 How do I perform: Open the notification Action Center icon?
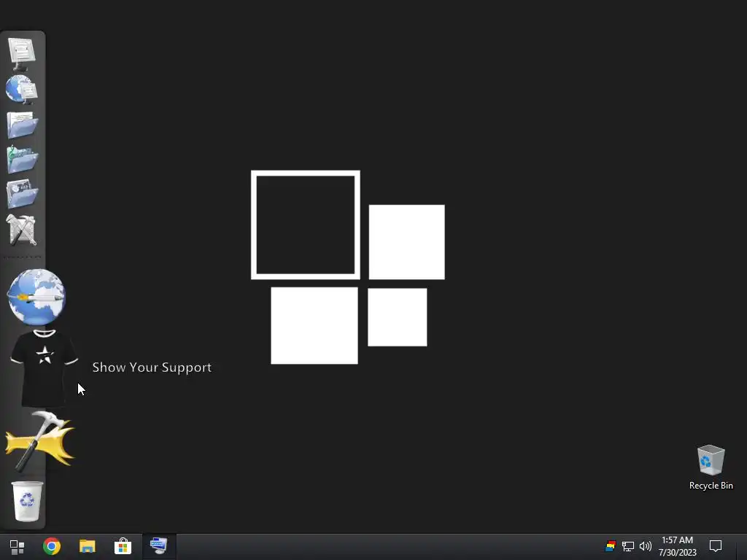point(716,546)
